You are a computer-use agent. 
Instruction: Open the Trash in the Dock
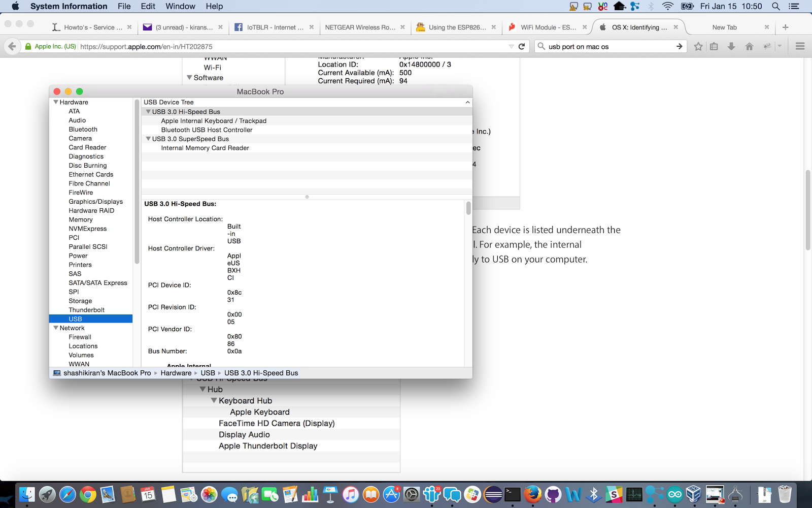(x=785, y=494)
